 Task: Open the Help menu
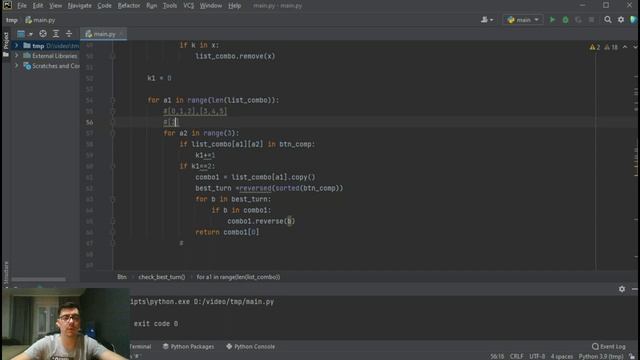234,6
